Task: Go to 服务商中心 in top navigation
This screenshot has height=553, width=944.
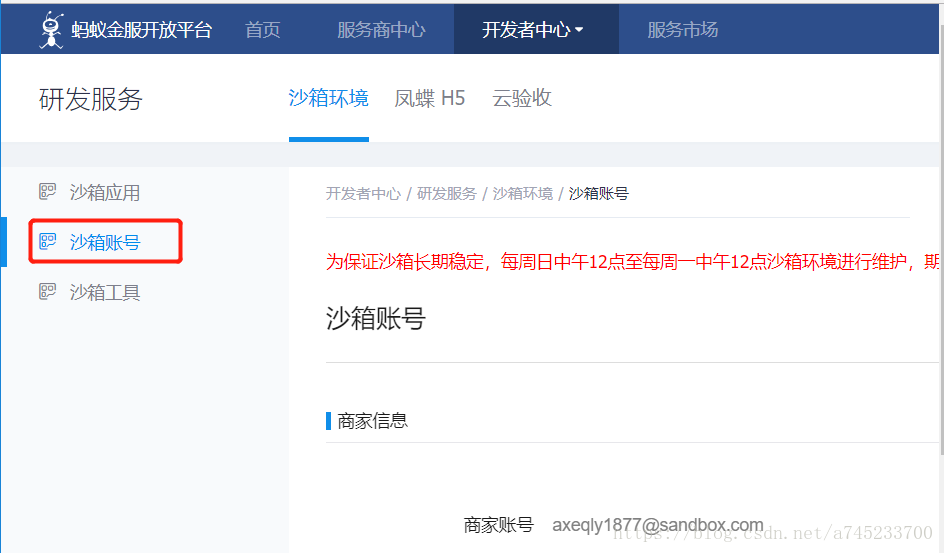Action: pos(381,29)
